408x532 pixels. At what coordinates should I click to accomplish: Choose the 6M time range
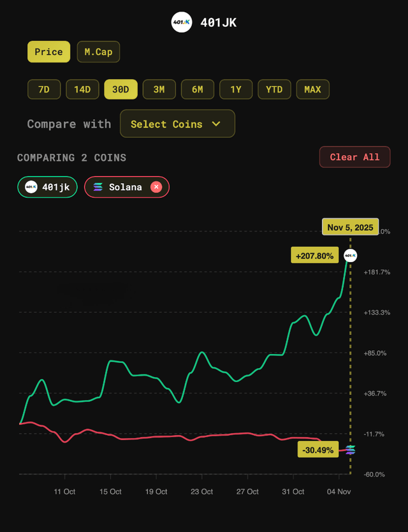pyautogui.click(x=198, y=89)
